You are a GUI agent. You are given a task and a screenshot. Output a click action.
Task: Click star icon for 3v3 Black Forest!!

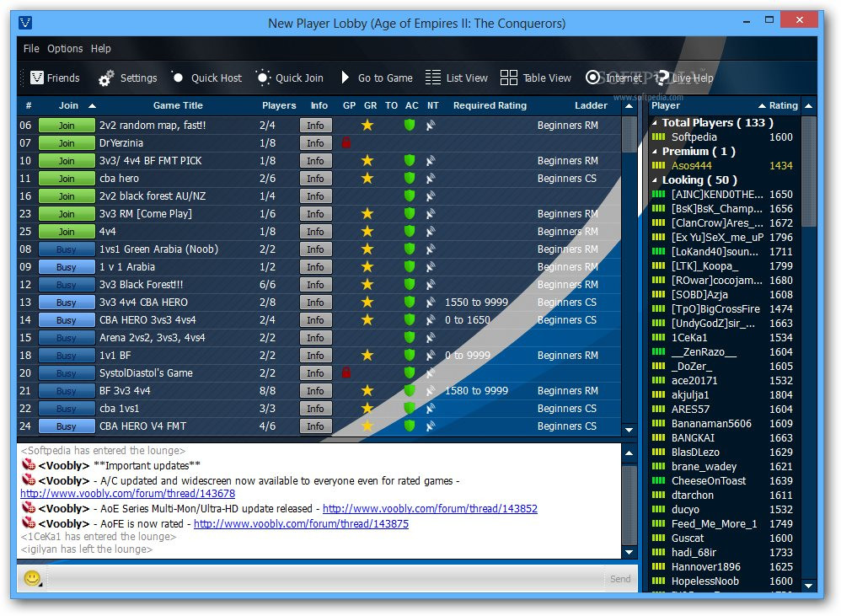pos(367,284)
